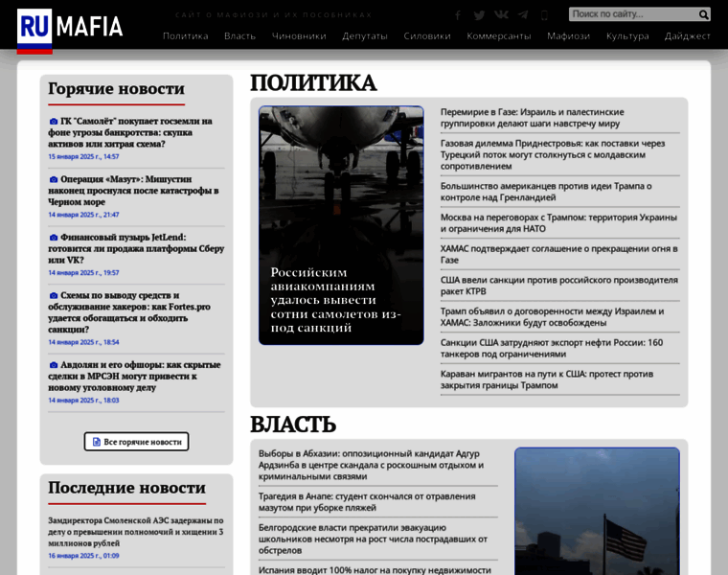Image resolution: width=728 pixels, height=575 pixels.
Task: Click date 14 января 2025 г., 18:03
Action: tap(83, 401)
